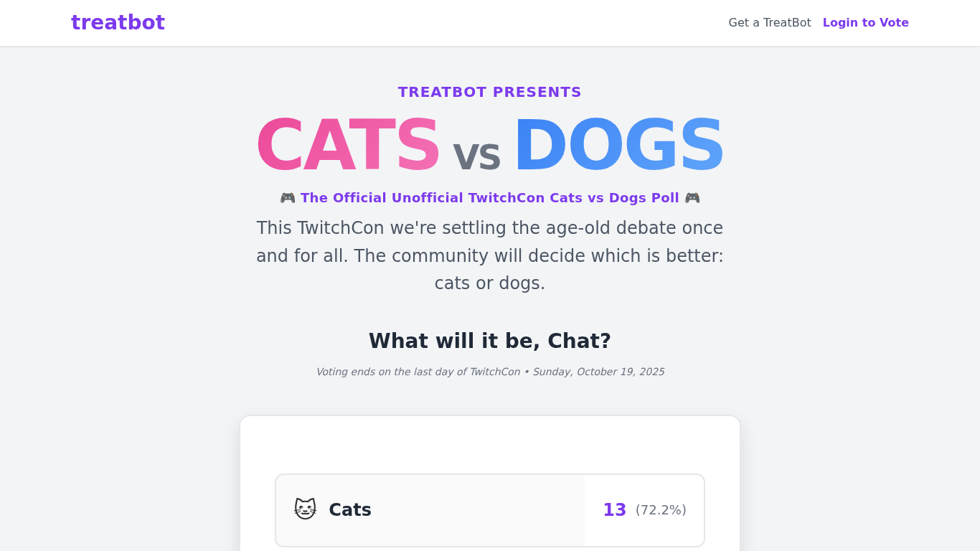Click Login to Vote
The width and height of the screenshot is (980, 551).
865,23
